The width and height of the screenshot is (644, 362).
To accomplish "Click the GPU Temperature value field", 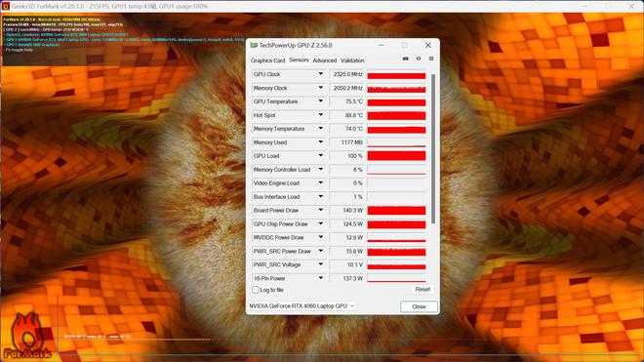I will (347, 101).
